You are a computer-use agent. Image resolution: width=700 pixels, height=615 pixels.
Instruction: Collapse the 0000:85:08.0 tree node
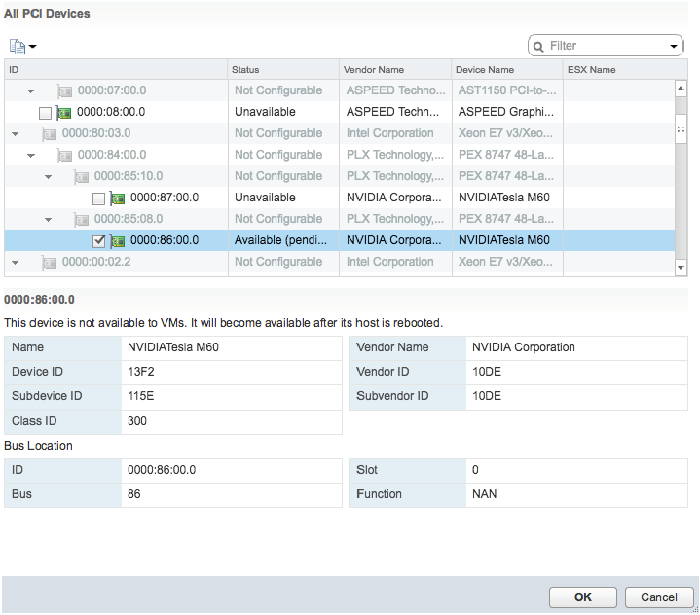point(48,220)
